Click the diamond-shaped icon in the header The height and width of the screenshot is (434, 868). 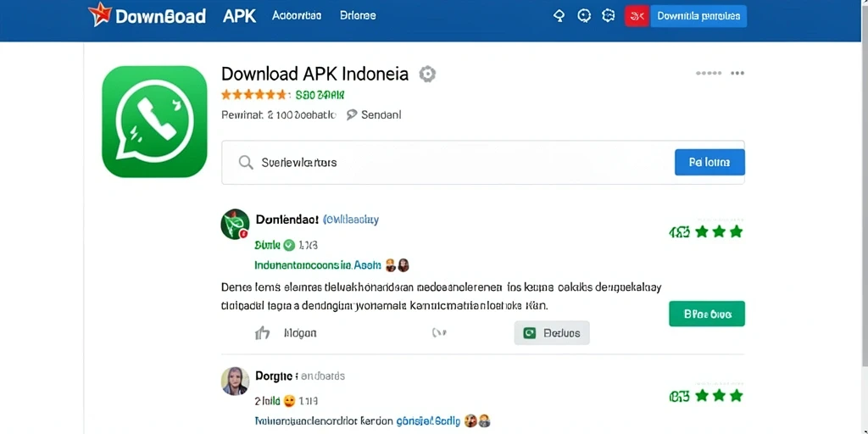(x=559, y=15)
